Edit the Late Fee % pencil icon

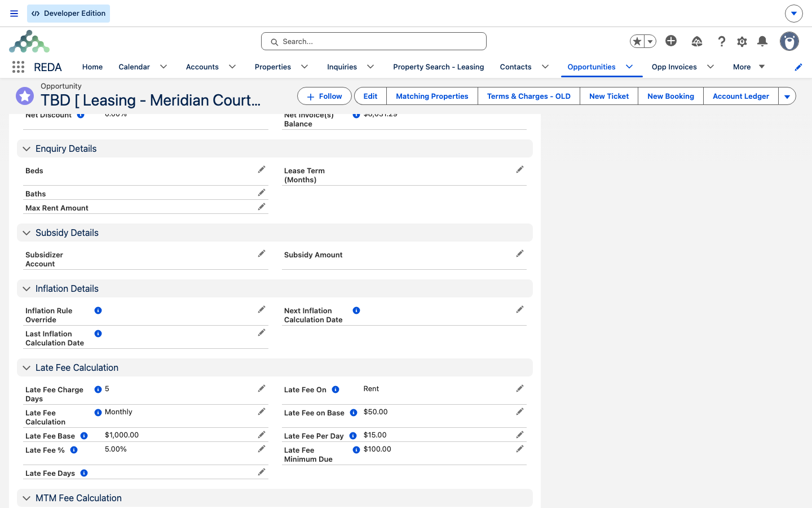[262, 449]
